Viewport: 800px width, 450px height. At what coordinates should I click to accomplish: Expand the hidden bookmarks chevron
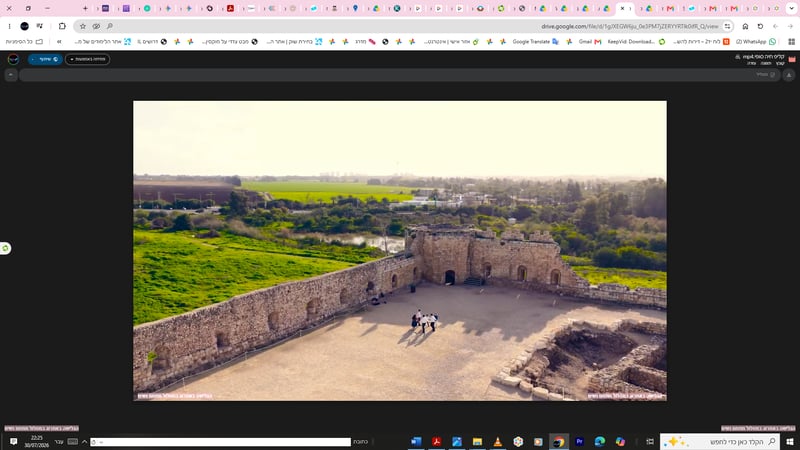point(59,42)
